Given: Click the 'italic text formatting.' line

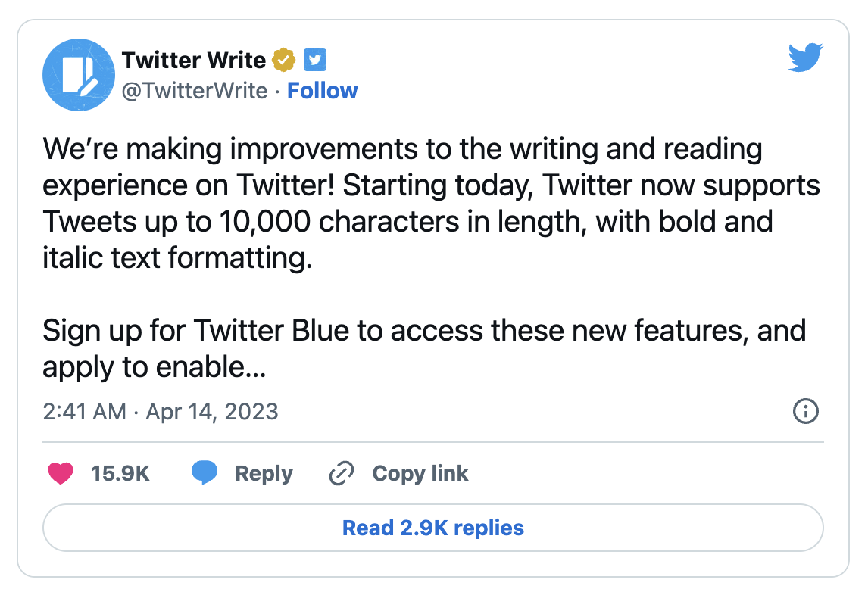Looking at the screenshot, I should [177, 258].
